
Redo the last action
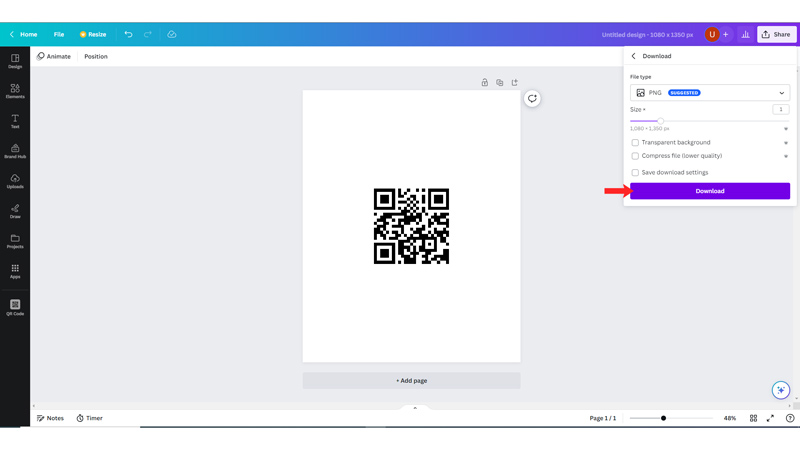147,34
